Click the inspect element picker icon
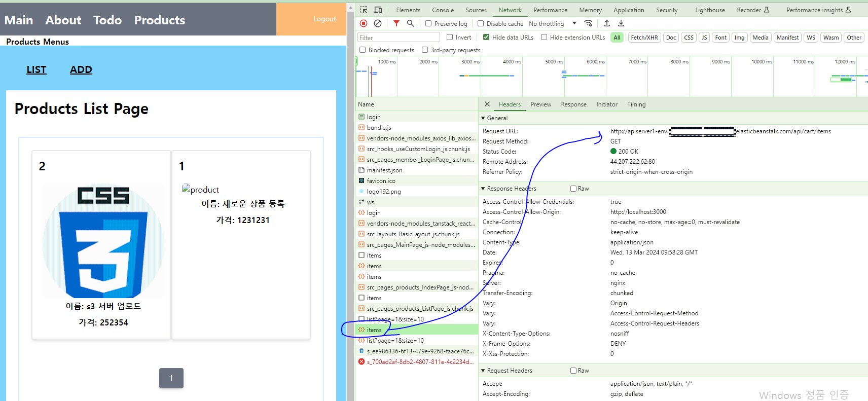 [x=364, y=10]
